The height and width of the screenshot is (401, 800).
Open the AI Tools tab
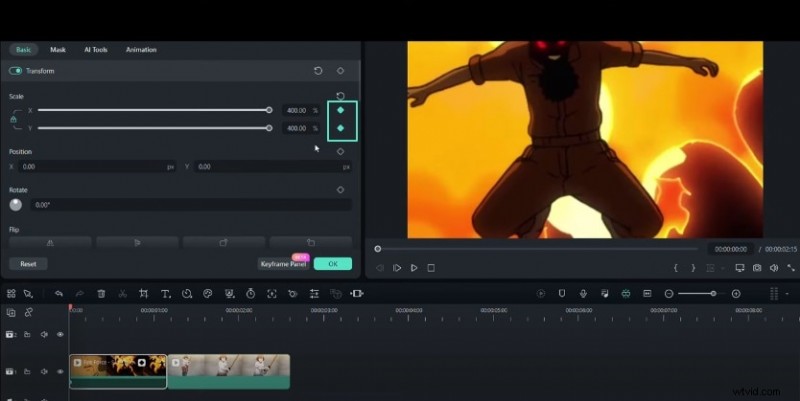coord(95,49)
